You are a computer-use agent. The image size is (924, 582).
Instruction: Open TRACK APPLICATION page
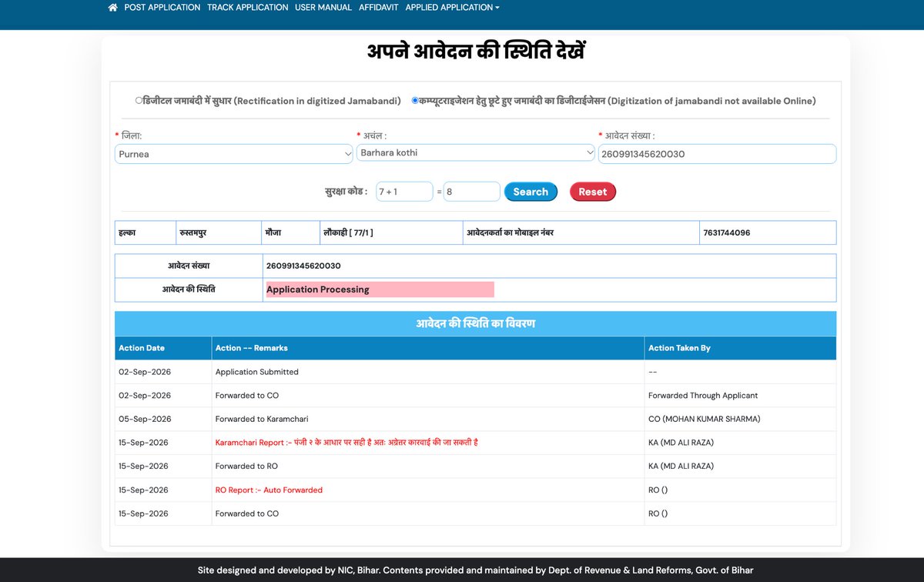pyautogui.click(x=248, y=8)
